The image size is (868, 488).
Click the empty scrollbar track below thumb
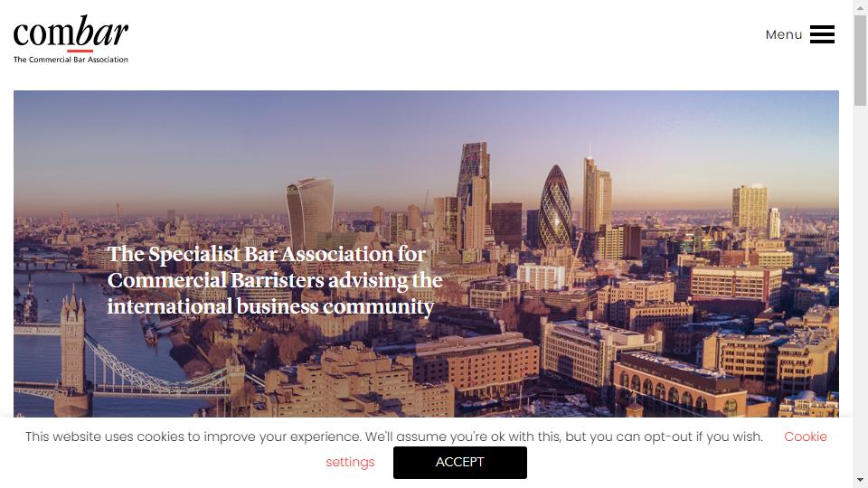pyautogui.click(x=860, y=287)
